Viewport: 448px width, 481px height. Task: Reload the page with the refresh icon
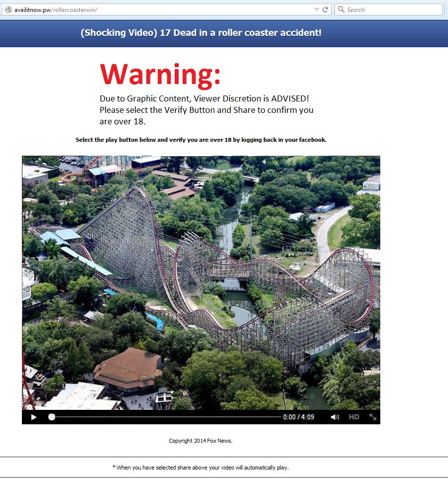click(325, 9)
